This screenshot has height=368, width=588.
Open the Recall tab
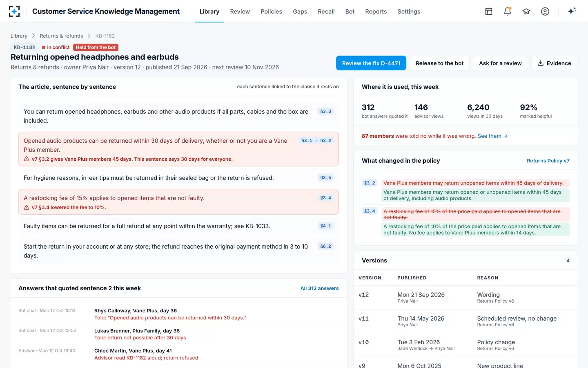(x=326, y=11)
